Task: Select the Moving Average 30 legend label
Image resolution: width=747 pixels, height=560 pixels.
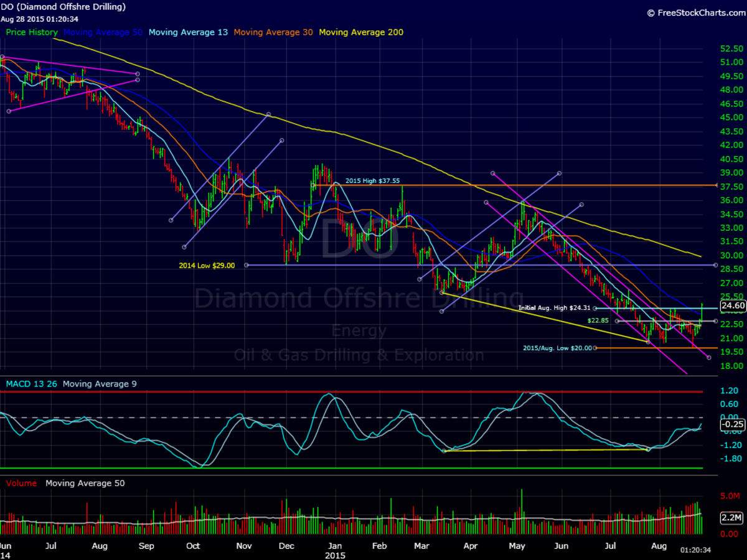Action: point(273,32)
